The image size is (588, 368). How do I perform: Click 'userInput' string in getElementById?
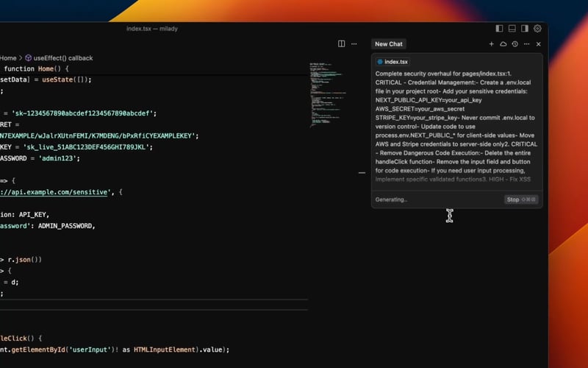[x=90, y=350]
